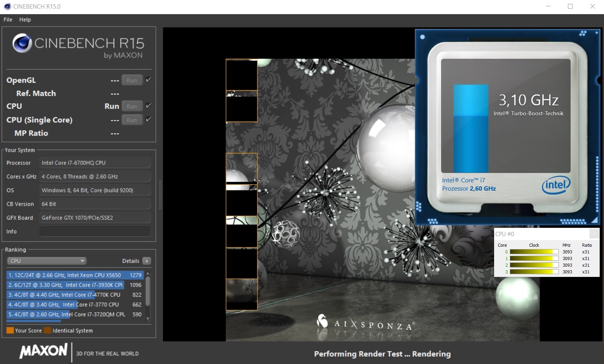The height and width of the screenshot is (364, 604).
Task: Toggle the OpenGL test checkbox
Action: click(148, 80)
